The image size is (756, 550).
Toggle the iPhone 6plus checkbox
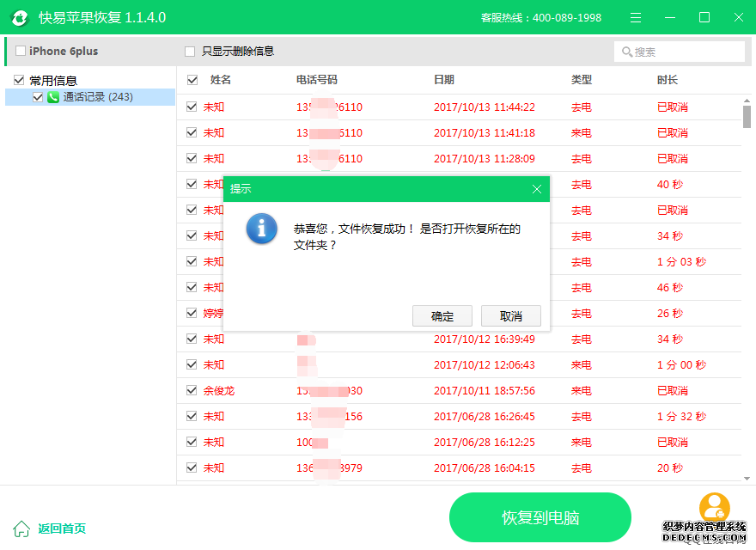pyautogui.click(x=21, y=51)
